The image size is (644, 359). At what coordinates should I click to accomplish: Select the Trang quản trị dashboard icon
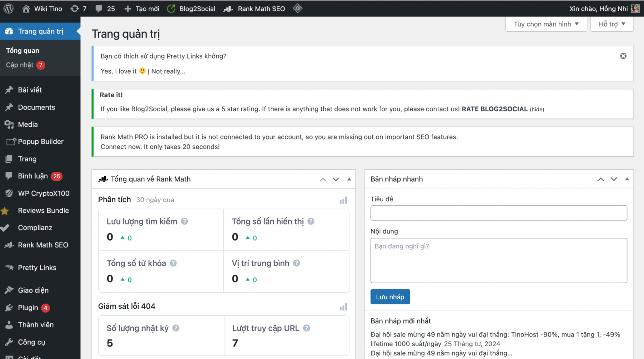point(9,31)
